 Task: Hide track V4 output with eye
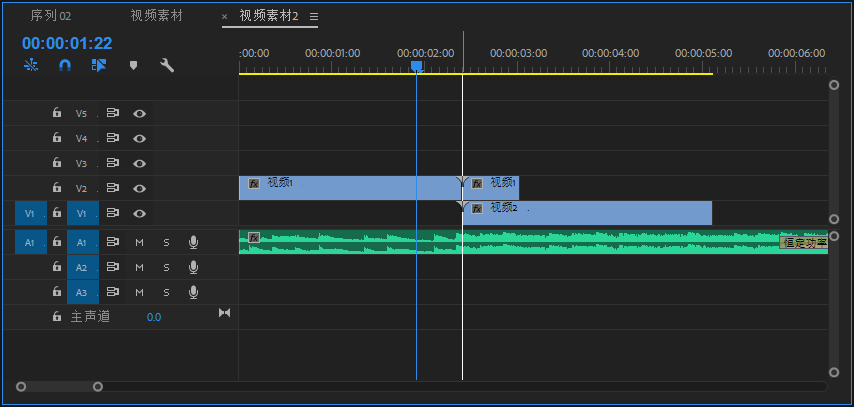[139, 138]
